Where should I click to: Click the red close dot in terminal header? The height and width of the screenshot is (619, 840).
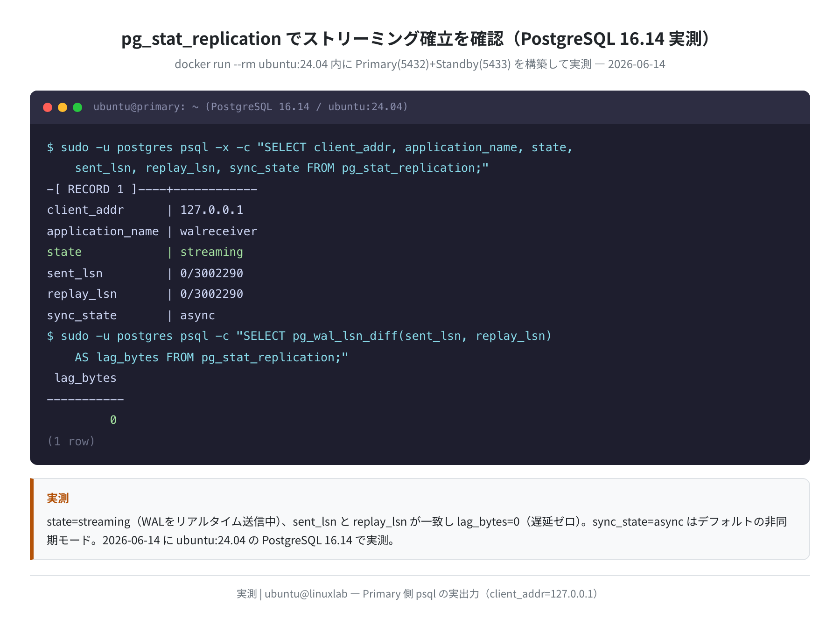click(48, 107)
